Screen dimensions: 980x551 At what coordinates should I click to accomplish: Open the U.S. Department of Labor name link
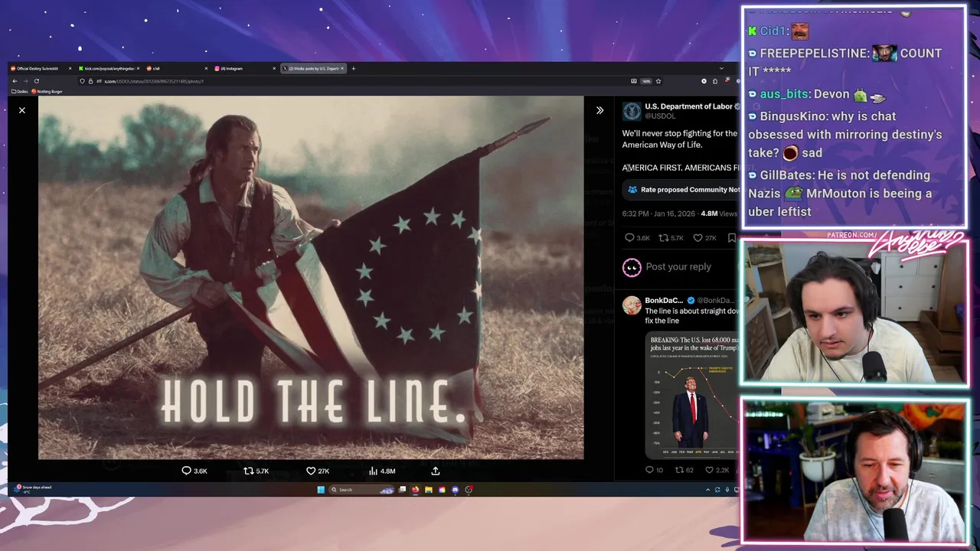[688, 106]
